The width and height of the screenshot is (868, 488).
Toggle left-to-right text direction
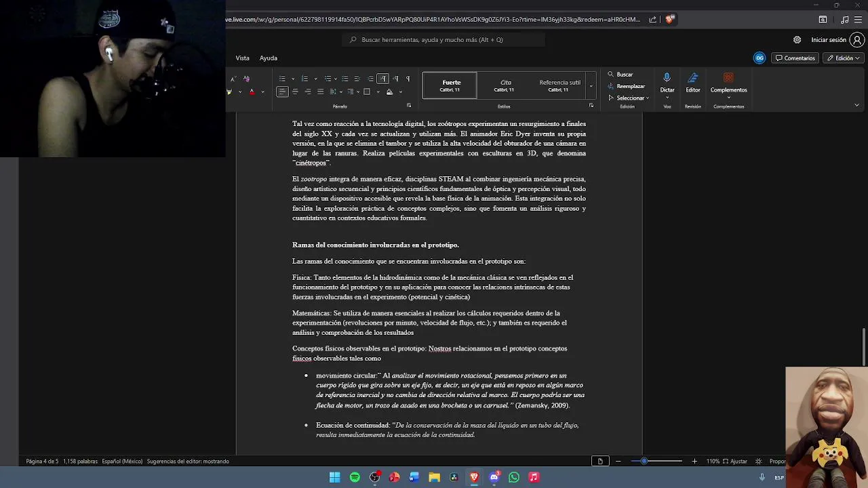coord(383,79)
